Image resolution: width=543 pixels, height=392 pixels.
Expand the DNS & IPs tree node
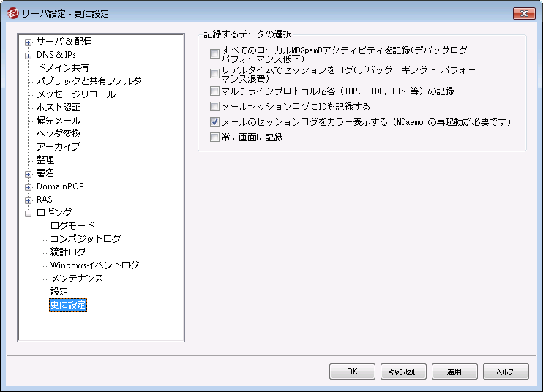[x=29, y=55]
